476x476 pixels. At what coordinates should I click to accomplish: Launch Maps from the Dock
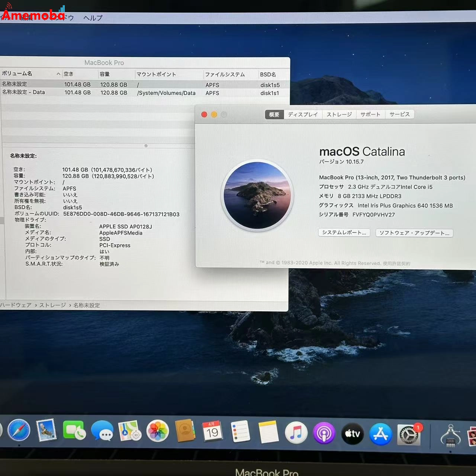click(129, 431)
